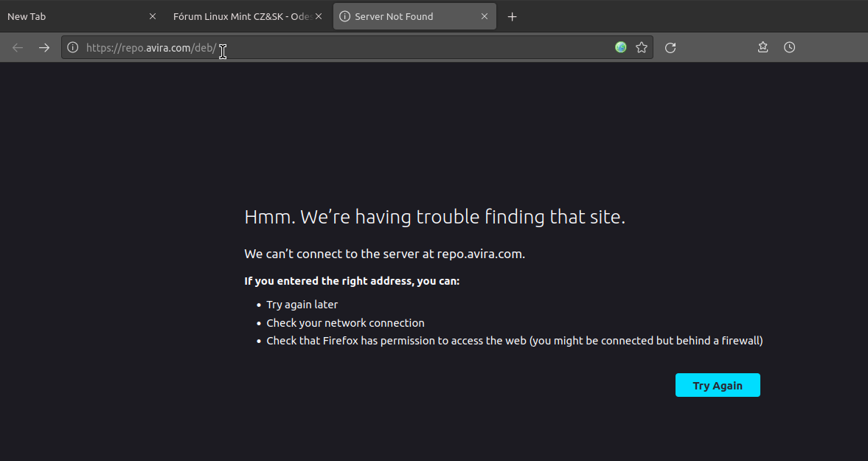Viewport: 868px width, 461px height.
Task: Bookmark this page with the star
Action: click(x=642, y=47)
